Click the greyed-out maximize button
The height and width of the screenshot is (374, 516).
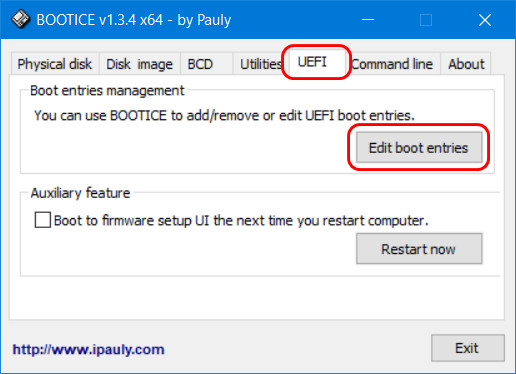click(x=426, y=20)
